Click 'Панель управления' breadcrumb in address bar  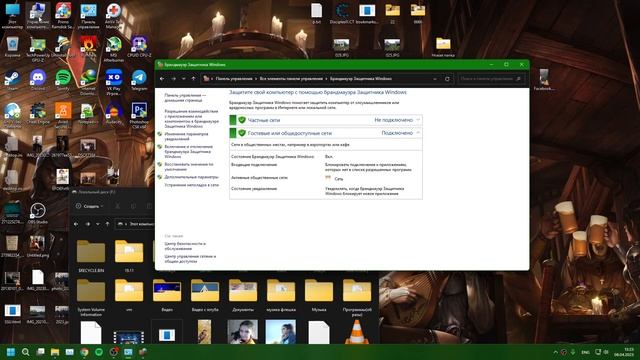[x=234, y=79]
